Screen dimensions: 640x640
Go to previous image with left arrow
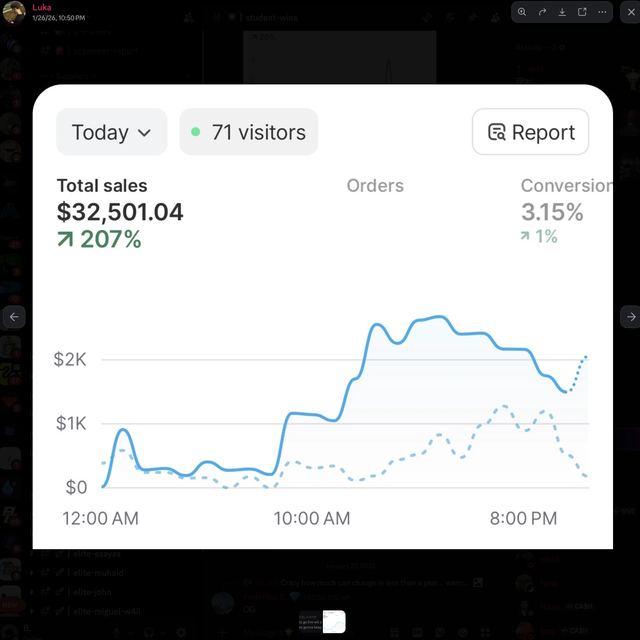(x=14, y=317)
